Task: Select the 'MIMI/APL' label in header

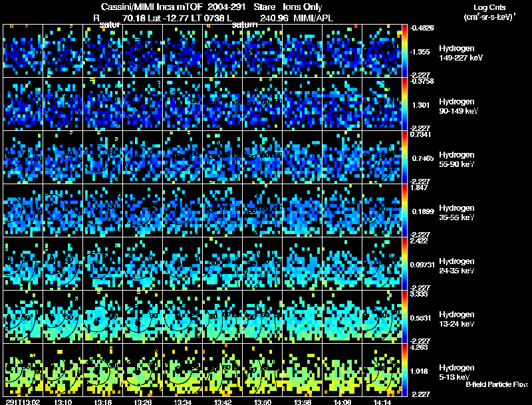Action: pyautogui.click(x=313, y=18)
